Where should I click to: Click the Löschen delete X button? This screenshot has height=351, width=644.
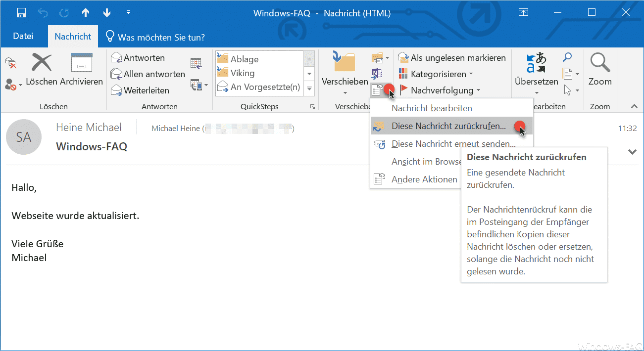click(x=42, y=63)
